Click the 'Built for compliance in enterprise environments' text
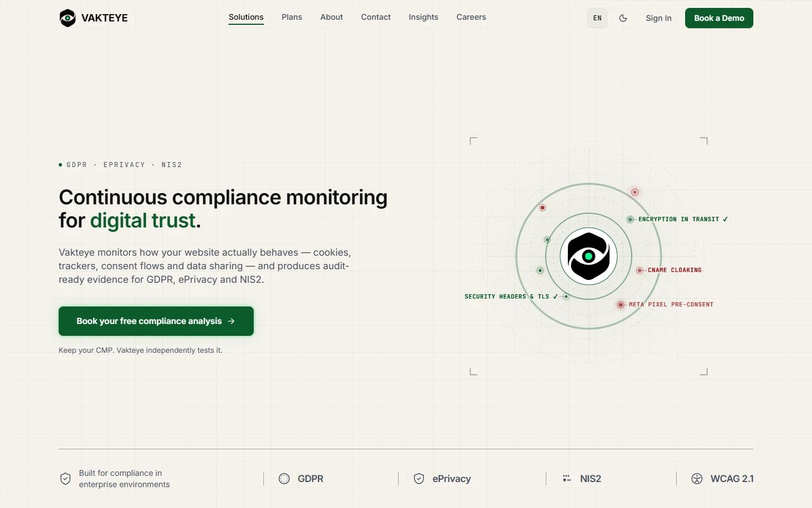 pyautogui.click(x=124, y=479)
